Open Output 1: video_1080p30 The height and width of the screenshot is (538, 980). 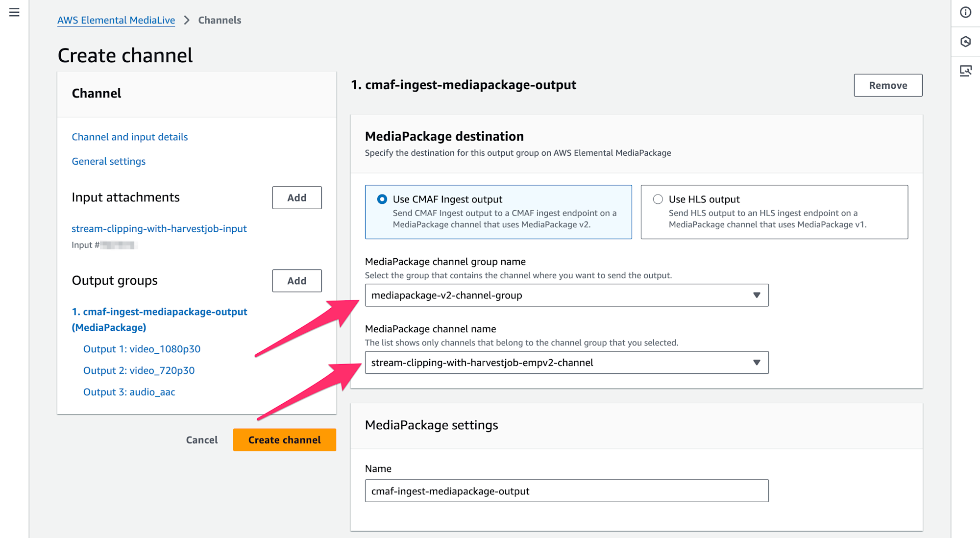click(x=142, y=349)
